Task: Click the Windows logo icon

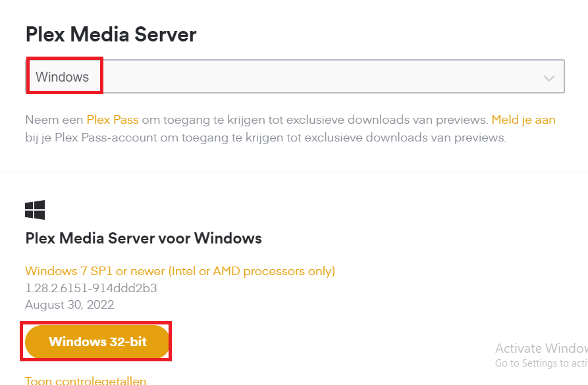Action: (35, 209)
